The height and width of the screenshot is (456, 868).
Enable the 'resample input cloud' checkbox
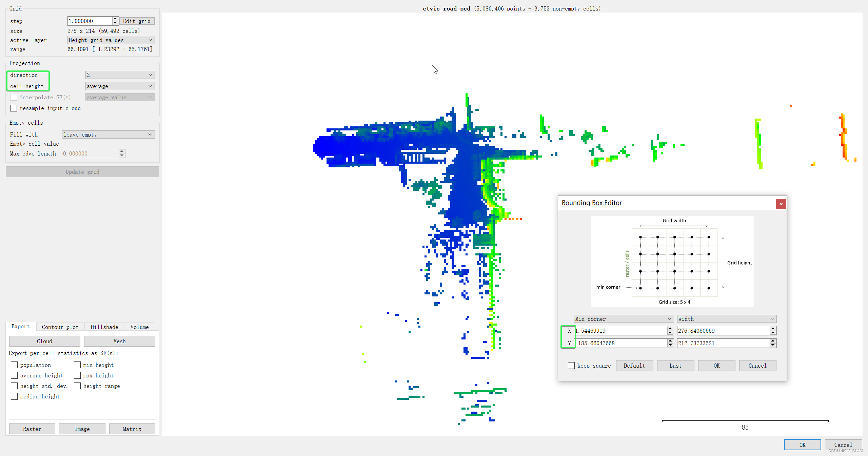click(x=14, y=108)
